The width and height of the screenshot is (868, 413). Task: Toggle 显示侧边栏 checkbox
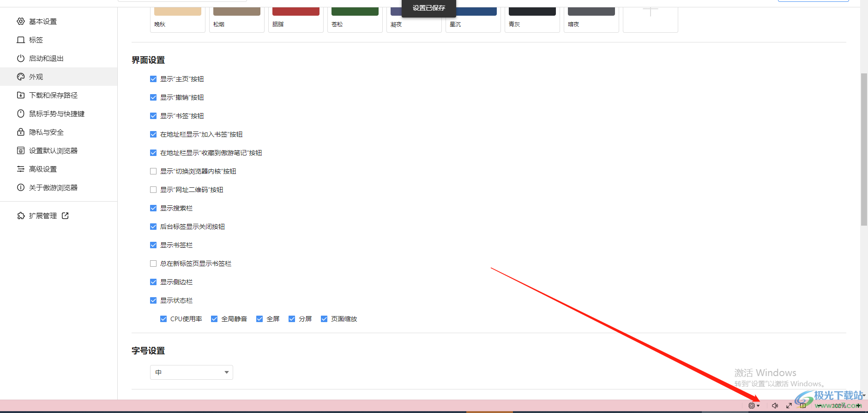pyautogui.click(x=153, y=282)
